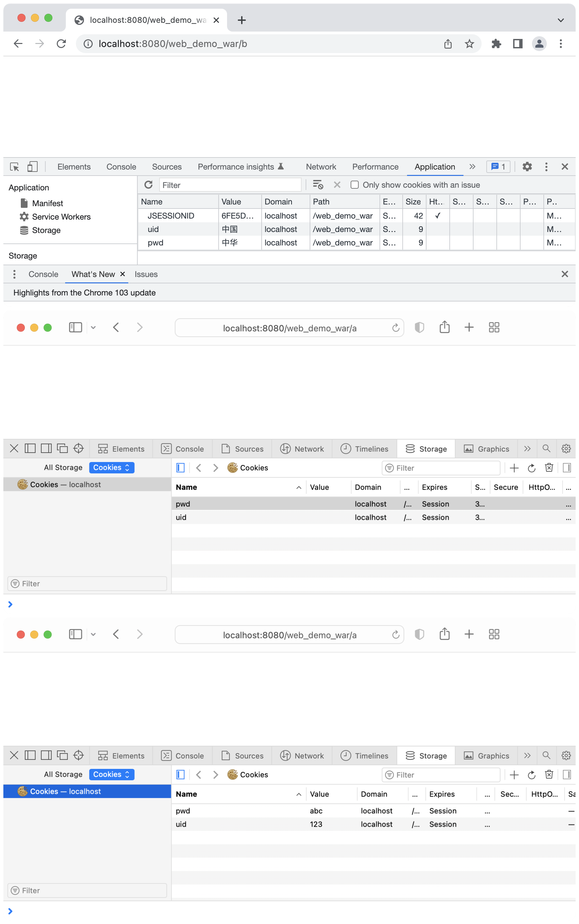Click the clear all cookies icon beside Filter

coord(318,185)
